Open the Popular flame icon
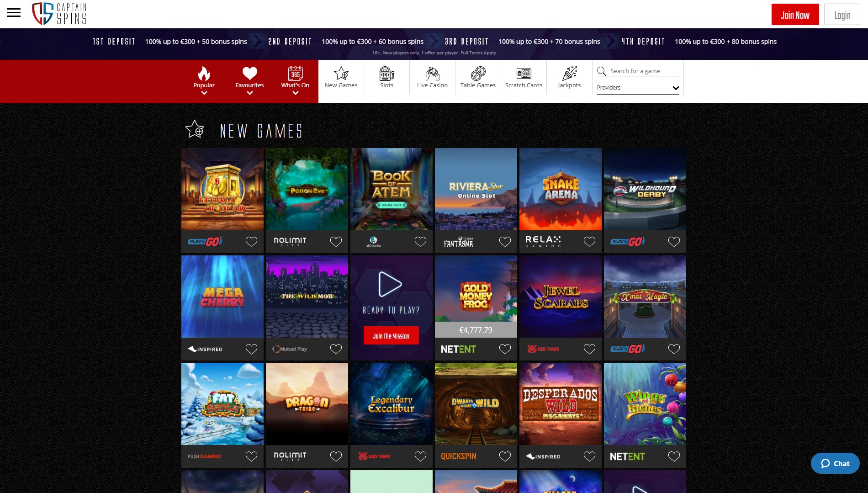 click(x=204, y=74)
